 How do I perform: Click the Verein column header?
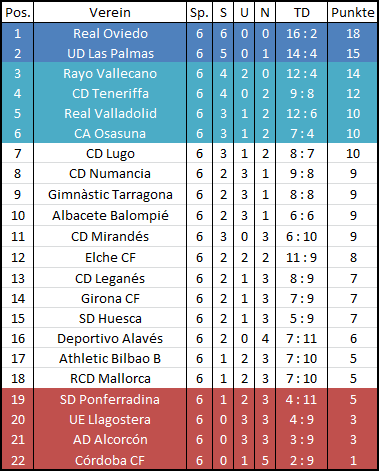(110, 13)
